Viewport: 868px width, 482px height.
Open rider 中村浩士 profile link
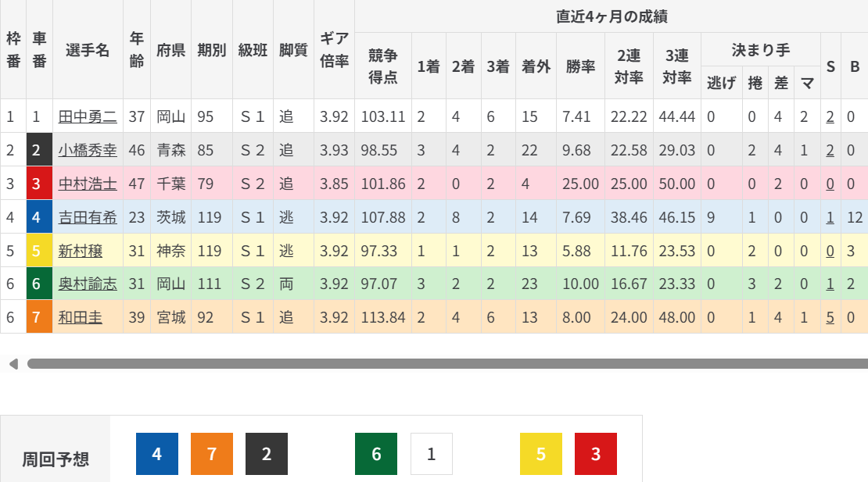tap(88, 184)
